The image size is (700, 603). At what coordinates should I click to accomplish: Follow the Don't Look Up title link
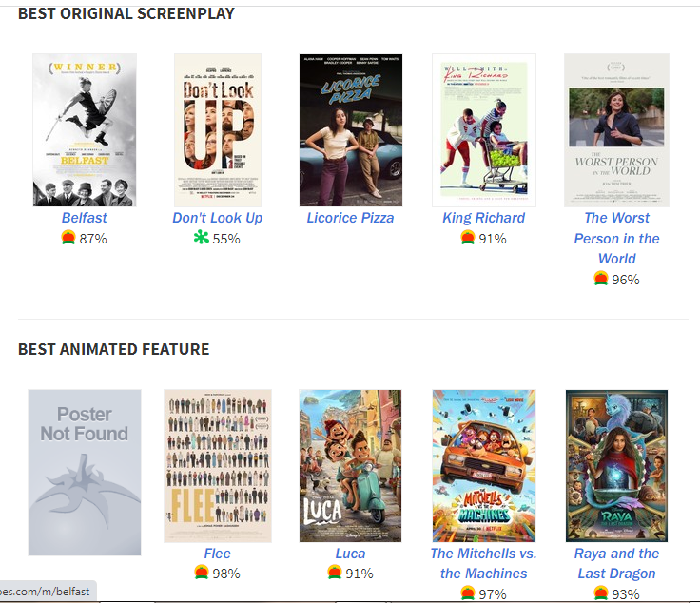point(218,218)
